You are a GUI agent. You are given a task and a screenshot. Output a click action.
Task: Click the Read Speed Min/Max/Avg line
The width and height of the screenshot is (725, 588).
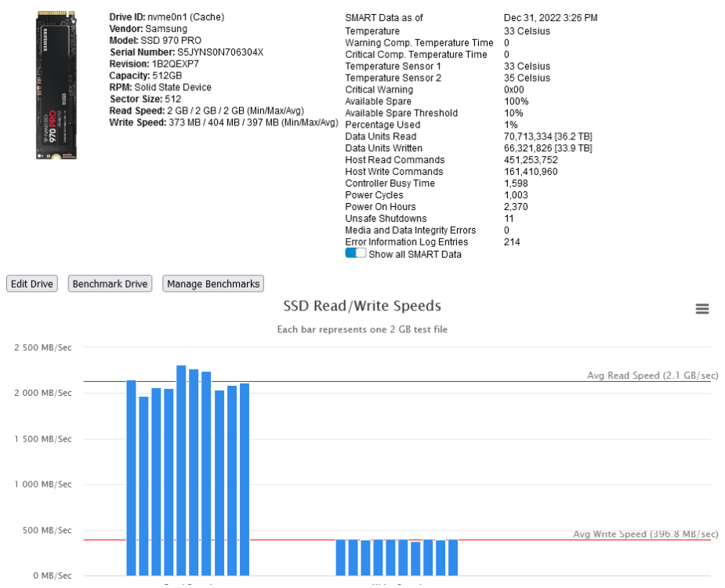(207, 111)
